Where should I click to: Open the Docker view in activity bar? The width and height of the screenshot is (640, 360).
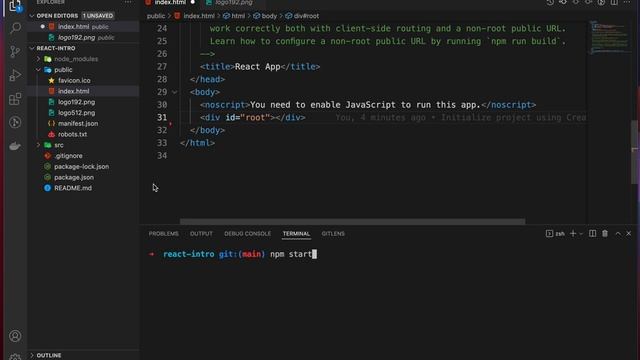(x=15, y=146)
